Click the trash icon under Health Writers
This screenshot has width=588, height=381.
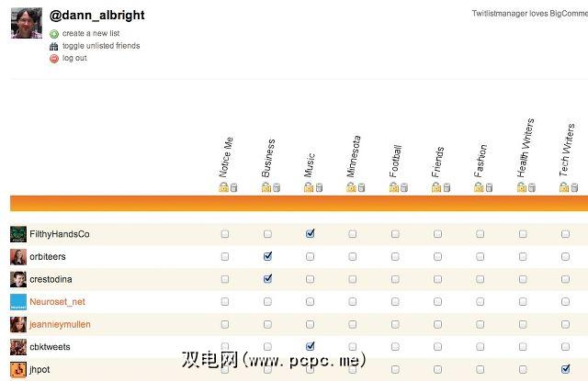click(x=531, y=187)
